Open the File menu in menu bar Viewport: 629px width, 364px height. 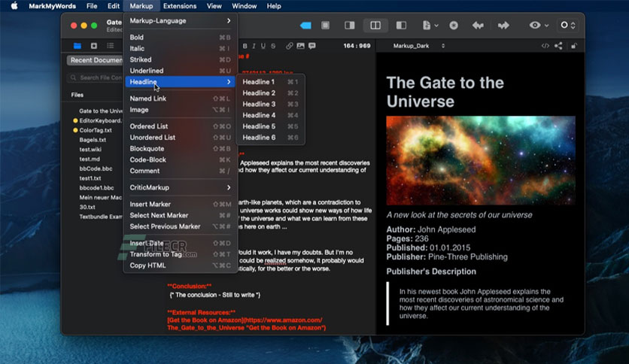coord(92,6)
